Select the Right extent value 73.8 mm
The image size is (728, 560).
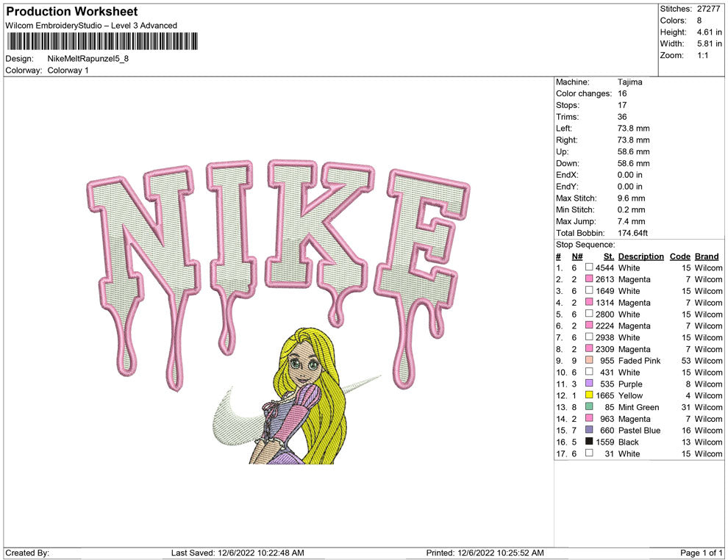click(633, 140)
